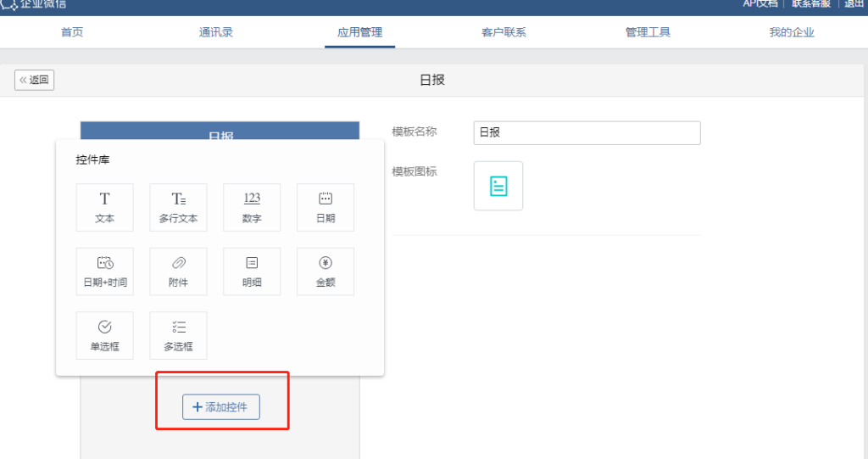Click the 模板图标 label

coord(414,172)
